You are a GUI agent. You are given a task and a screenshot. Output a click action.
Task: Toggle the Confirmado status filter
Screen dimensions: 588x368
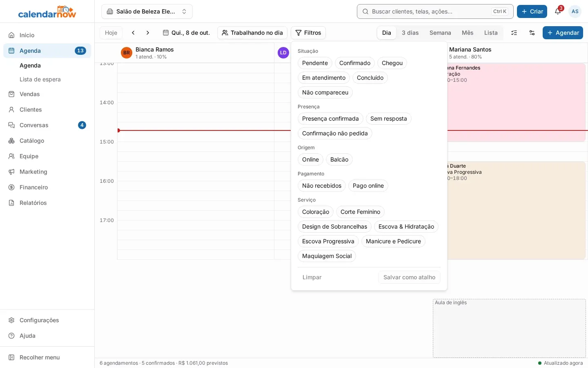[x=355, y=63]
